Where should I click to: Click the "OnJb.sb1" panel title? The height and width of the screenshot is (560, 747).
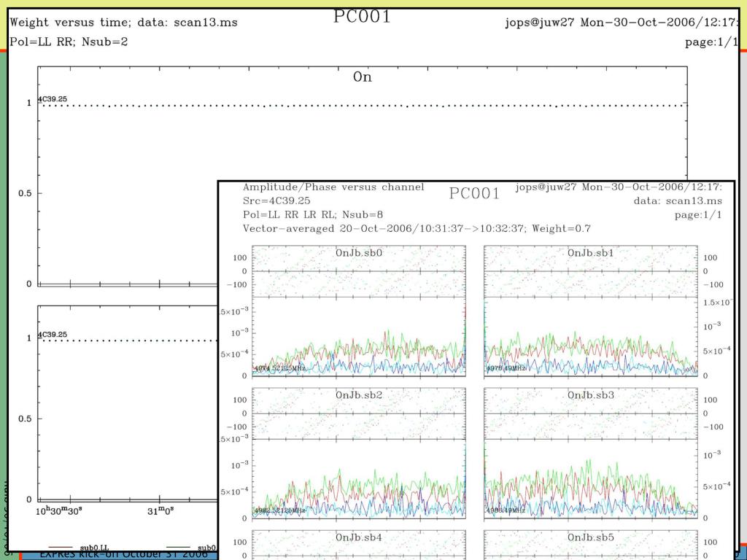coord(591,253)
